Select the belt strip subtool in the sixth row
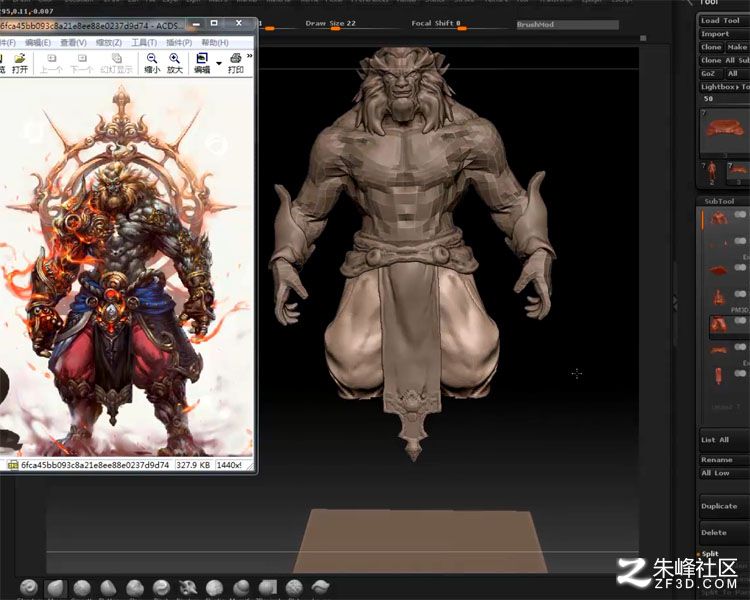This screenshot has width=750, height=600. tap(718, 350)
